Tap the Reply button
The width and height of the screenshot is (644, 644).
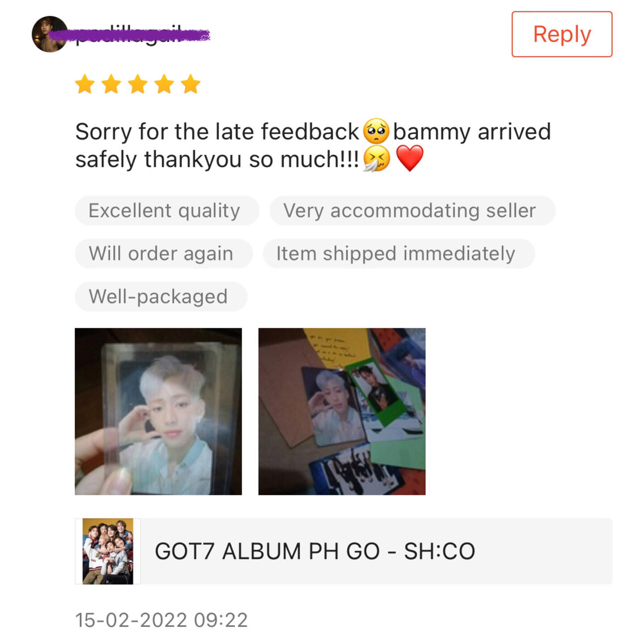(562, 34)
